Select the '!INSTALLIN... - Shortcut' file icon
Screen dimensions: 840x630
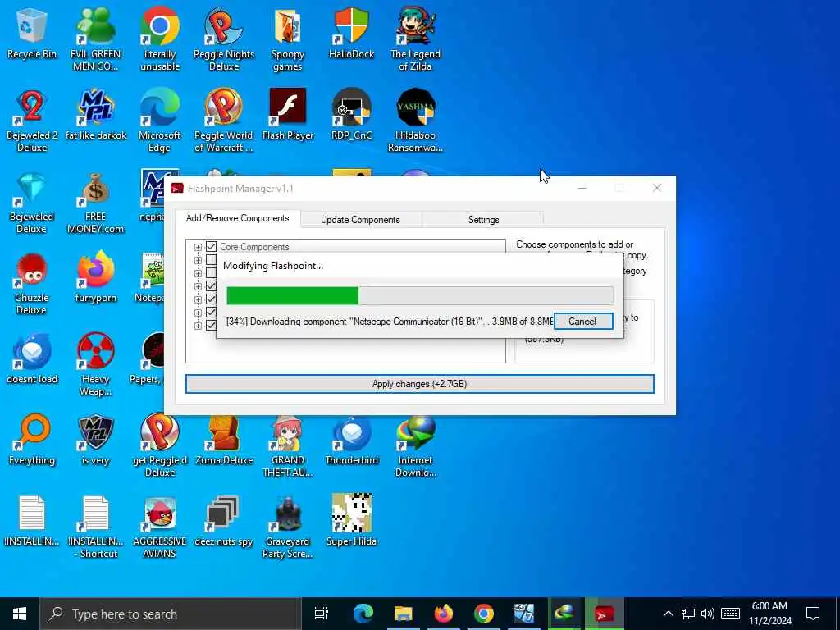pyautogui.click(x=95, y=527)
